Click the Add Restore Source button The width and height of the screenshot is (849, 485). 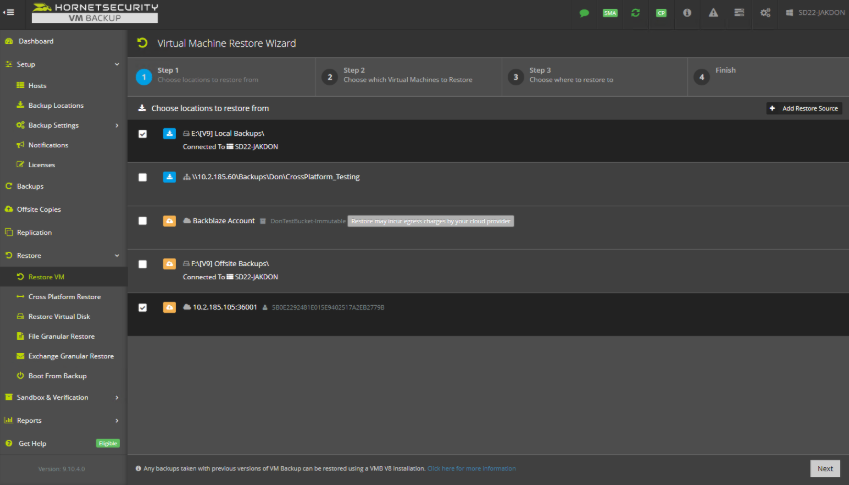click(804, 108)
